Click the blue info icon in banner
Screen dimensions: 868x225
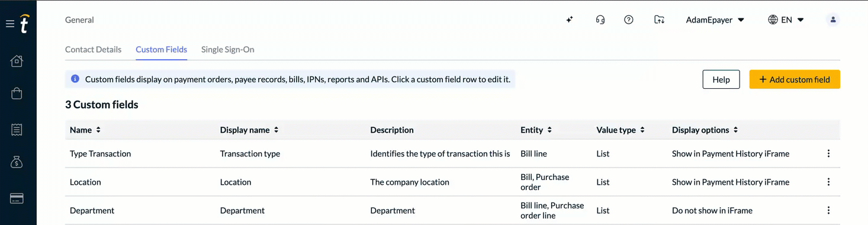pyautogui.click(x=75, y=79)
